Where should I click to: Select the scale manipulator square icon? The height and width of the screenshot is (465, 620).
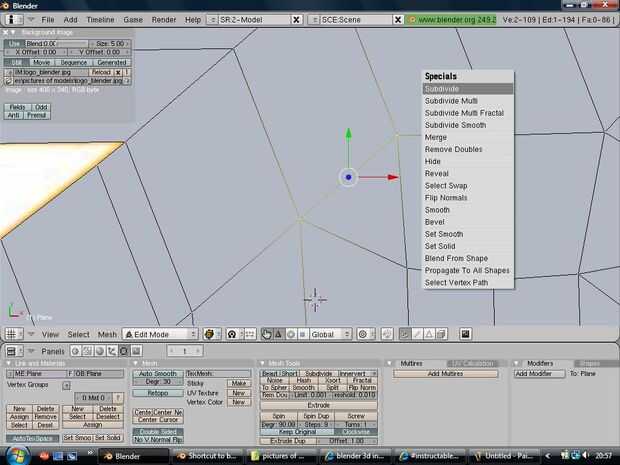[302, 334]
